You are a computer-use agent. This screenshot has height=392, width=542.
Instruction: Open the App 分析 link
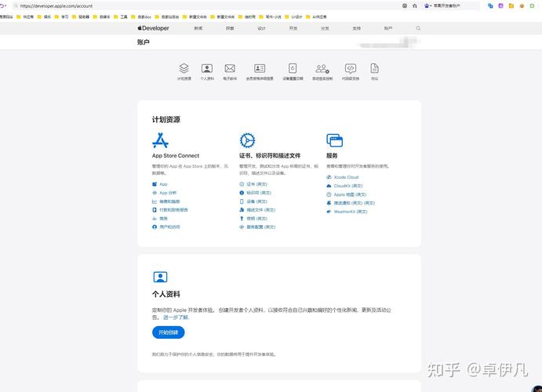(x=168, y=193)
